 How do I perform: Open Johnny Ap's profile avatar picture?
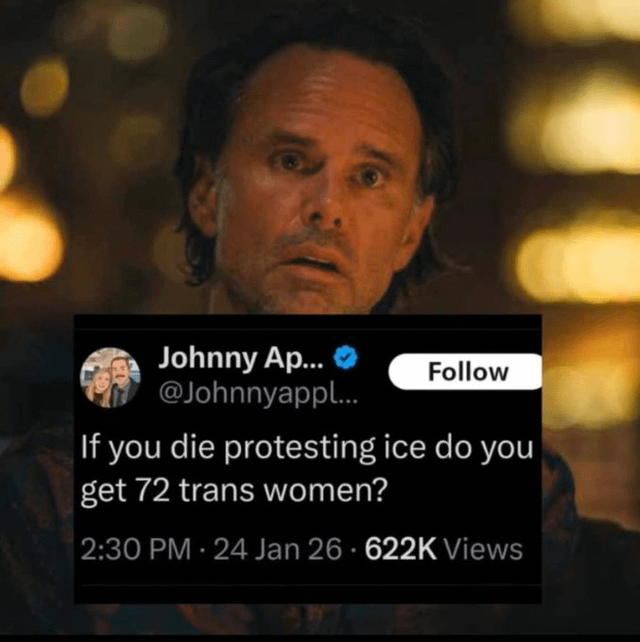111,378
